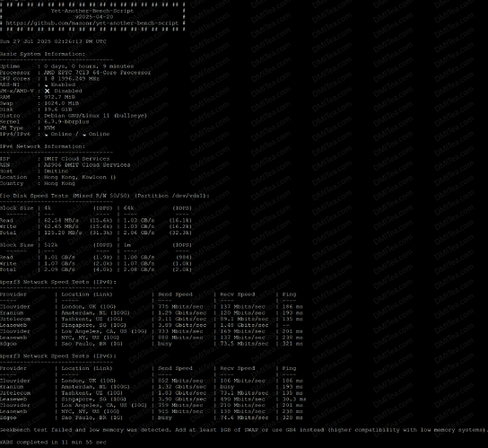Select IPv6 Amsterdam send speed 1.32 Gbits/sec
This screenshot has width=488, height=448.
182,387
